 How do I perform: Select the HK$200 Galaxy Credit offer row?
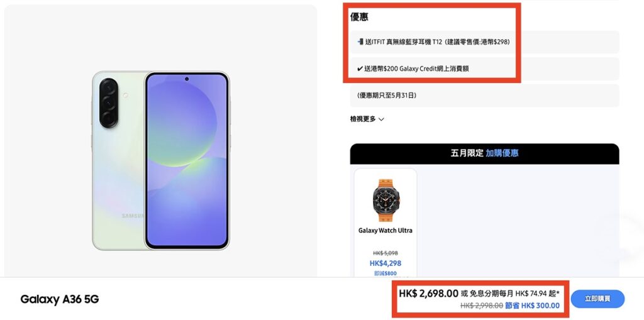[484, 69]
